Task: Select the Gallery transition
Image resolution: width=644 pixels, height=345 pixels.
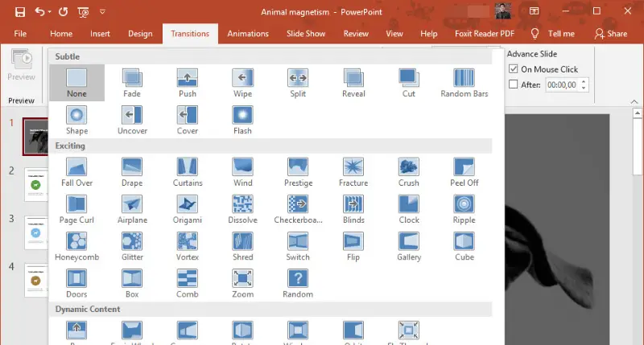Action: pyautogui.click(x=409, y=247)
